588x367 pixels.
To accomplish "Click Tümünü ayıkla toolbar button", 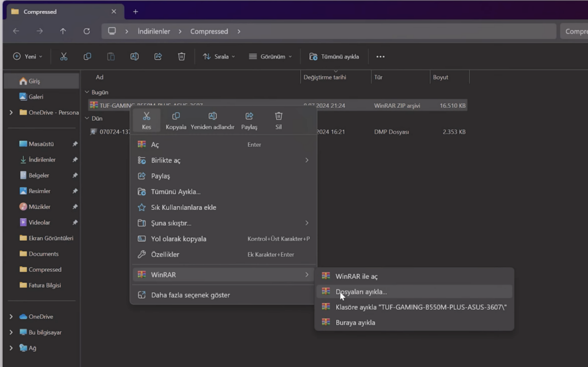I will coord(334,57).
